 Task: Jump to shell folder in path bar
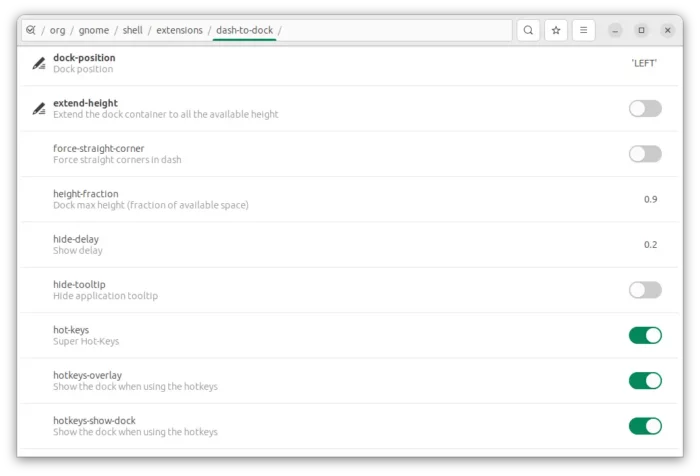pos(133,30)
